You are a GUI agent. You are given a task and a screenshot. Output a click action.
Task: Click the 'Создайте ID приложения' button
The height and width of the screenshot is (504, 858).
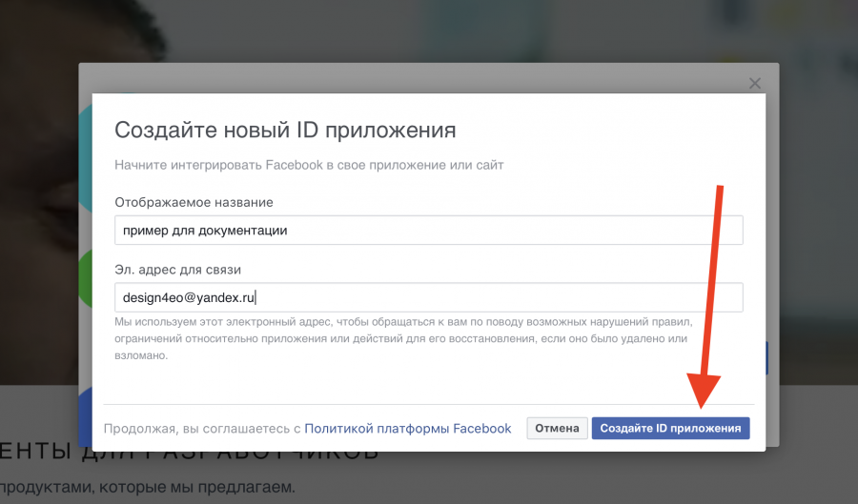coord(670,429)
